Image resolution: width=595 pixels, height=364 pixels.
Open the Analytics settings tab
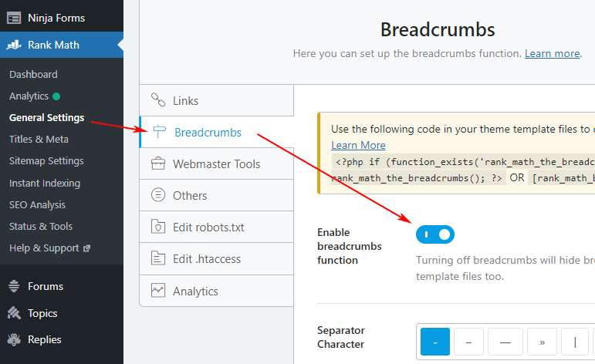216,291
